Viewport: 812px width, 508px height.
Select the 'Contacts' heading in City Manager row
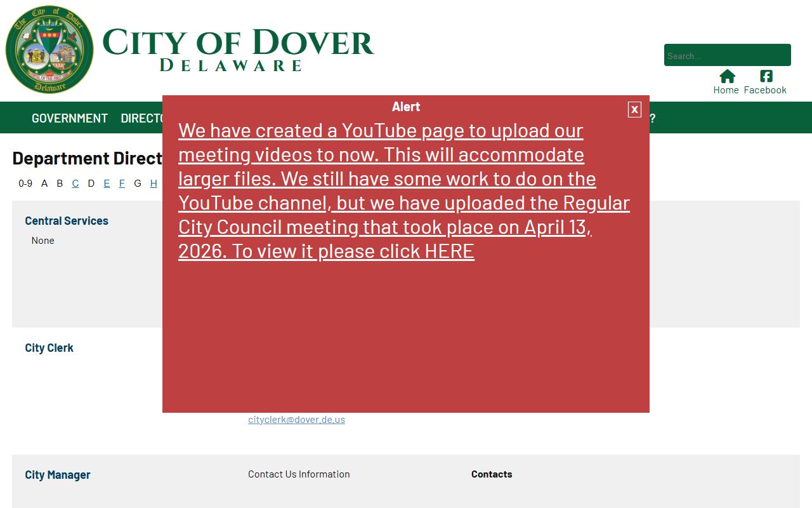492,474
